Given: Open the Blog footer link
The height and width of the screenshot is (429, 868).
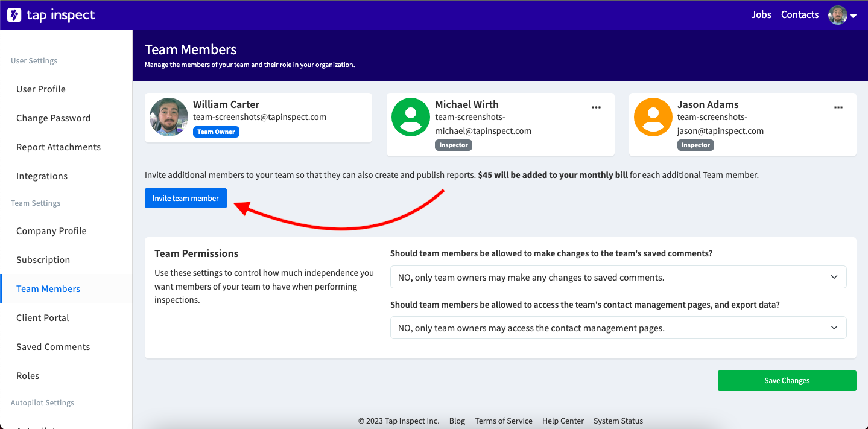Looking at the screenshot, I should [457, 421].
